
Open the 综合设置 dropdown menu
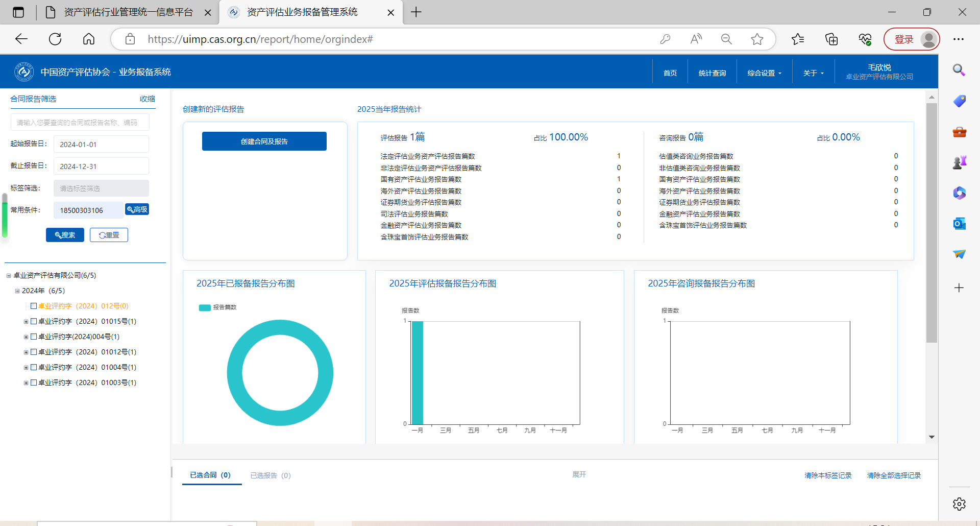pos(764,73)
